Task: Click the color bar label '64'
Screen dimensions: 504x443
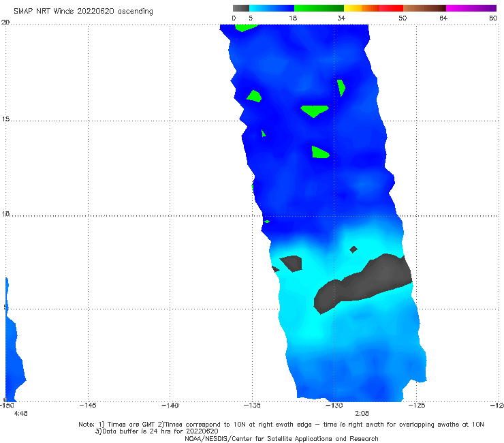Action: (x=443, y=18)
